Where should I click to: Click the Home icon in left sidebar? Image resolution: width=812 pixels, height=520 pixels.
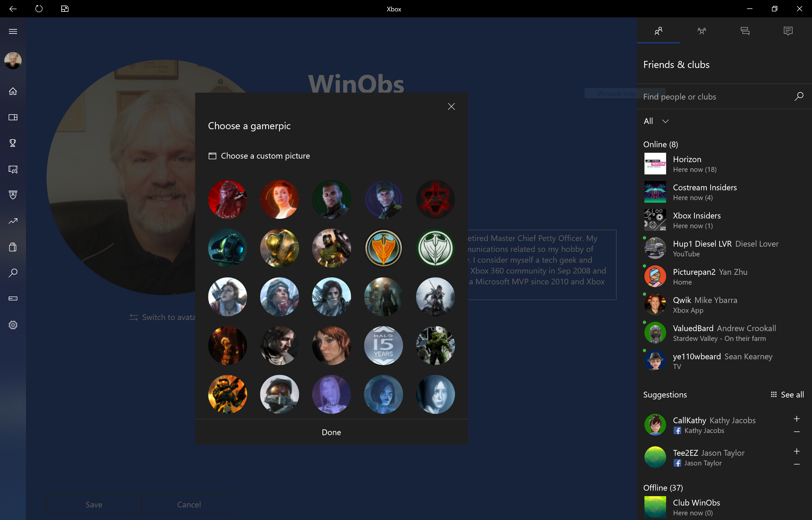[x=13, y=91]
